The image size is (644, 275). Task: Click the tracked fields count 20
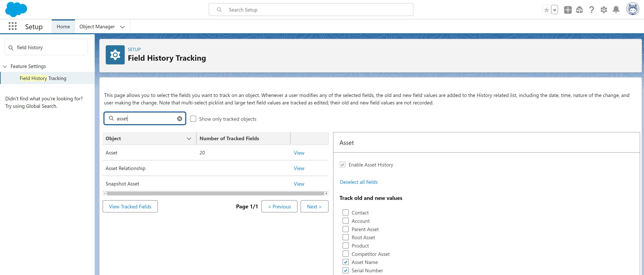click(x=202, y=153)
